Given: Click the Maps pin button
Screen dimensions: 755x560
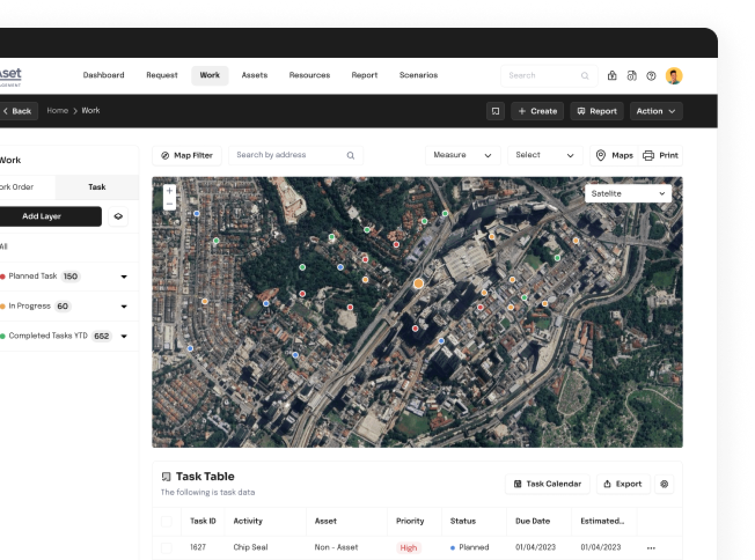Looking at the screenshot, I should point(614,156).
